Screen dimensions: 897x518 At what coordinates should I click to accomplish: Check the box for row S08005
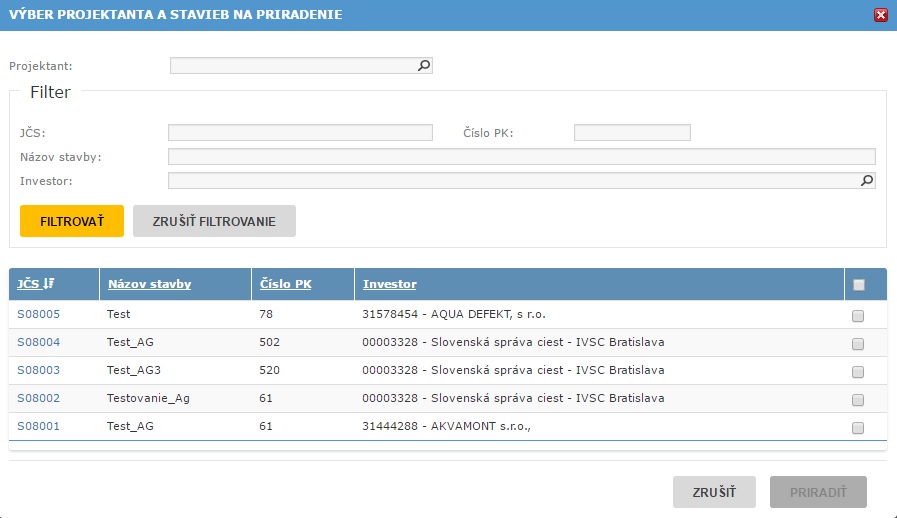[858, 316]
